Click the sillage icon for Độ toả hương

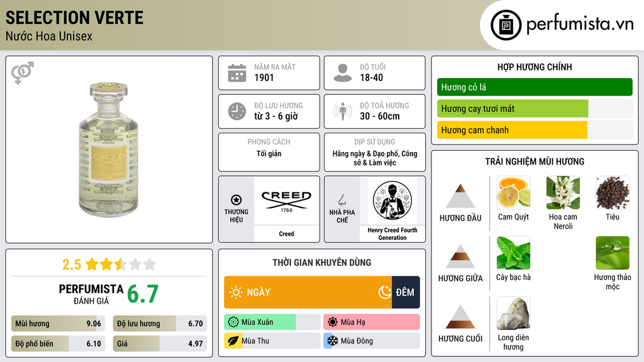343,111
